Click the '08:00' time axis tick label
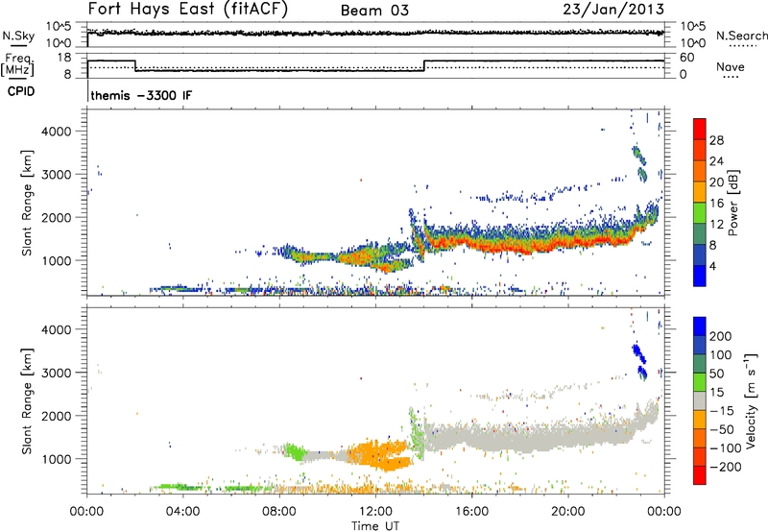Viewport: 768px width, 532px height. tap(279, 512)
